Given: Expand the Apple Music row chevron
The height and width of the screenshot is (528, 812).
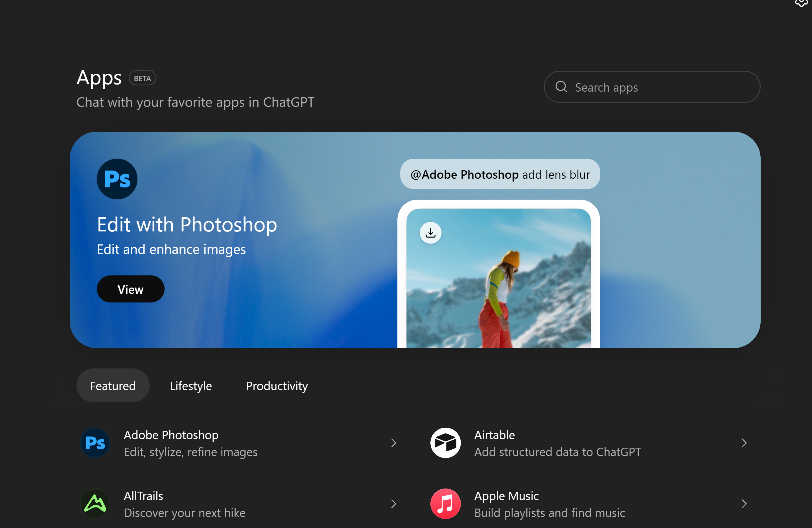Looking at the screenshot, I should (744, 503).
